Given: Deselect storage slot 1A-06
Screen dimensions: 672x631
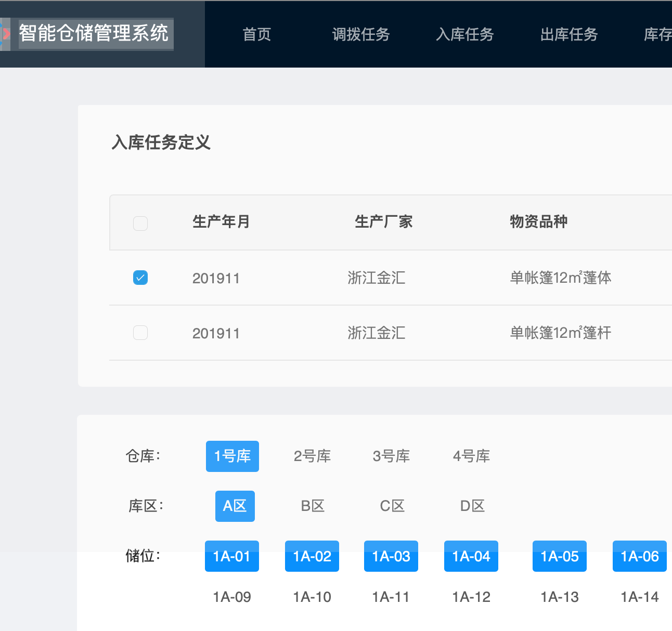Looking at the screenshot, I should click(x=640, y=556).
